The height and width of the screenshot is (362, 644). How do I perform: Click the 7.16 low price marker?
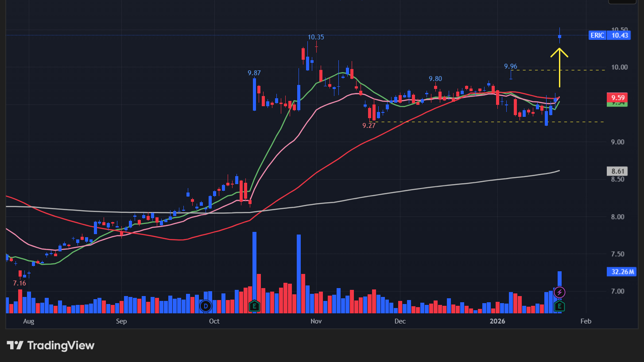coord(19,283)
